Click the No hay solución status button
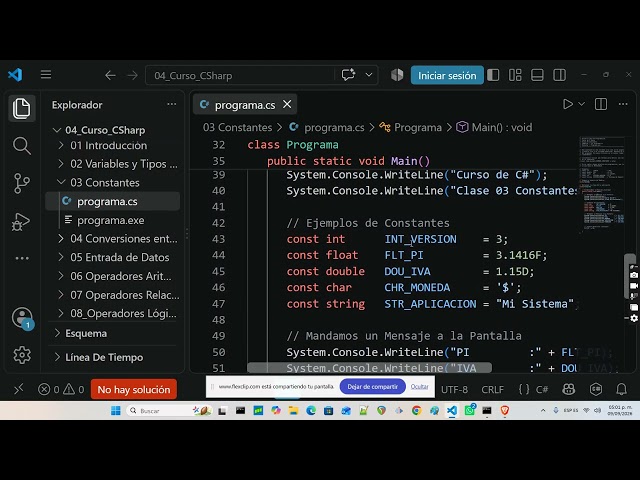The width and height of the screenshot is (640, 480). click(x=134, y=389)
